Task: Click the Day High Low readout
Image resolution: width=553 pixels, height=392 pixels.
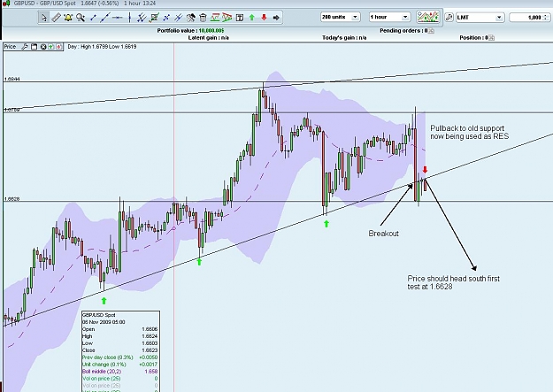Action: click(x=102, y=47)
